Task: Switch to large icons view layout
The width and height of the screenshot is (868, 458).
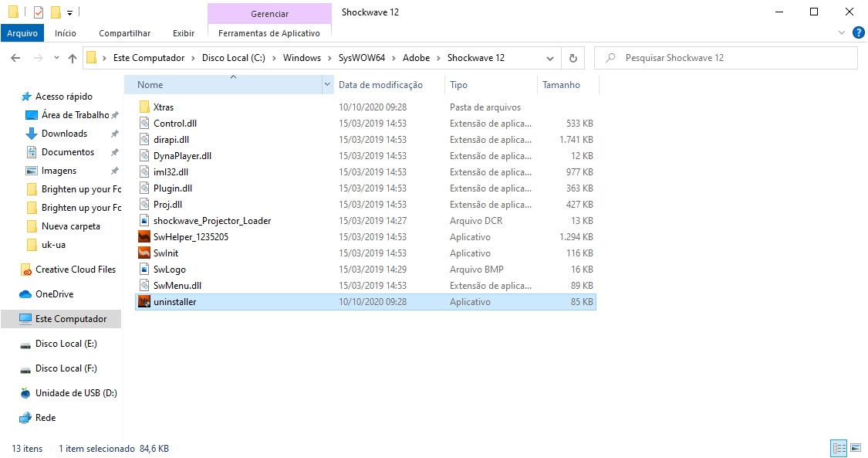Action: [x=856, y=448]
